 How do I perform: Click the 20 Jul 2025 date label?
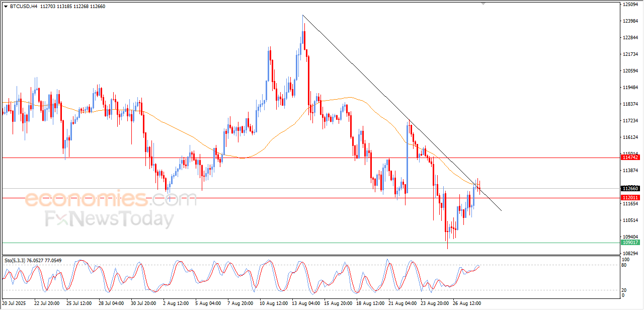13,303
